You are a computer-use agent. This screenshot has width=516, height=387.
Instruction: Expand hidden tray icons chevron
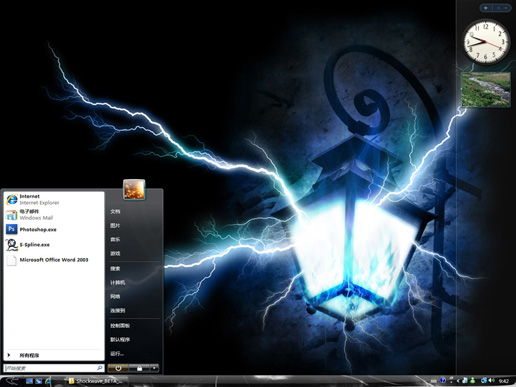click(x=458, y=381)
